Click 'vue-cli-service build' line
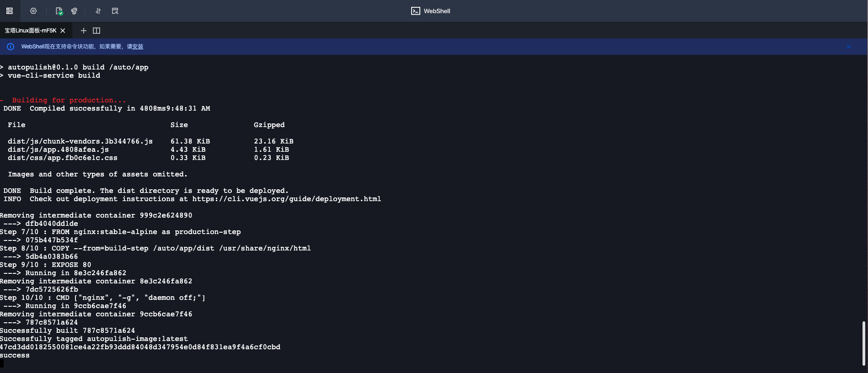 (54, 75)
